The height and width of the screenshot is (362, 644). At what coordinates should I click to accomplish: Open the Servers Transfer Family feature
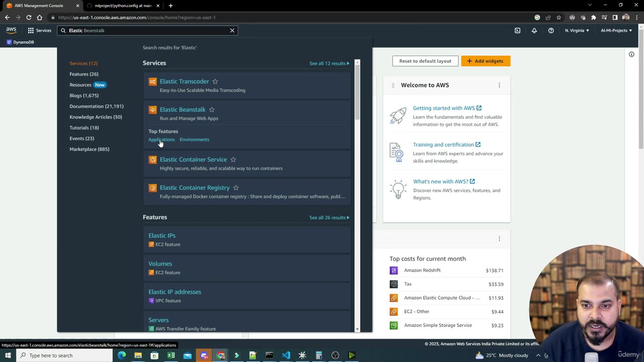[x=158, y=320]
